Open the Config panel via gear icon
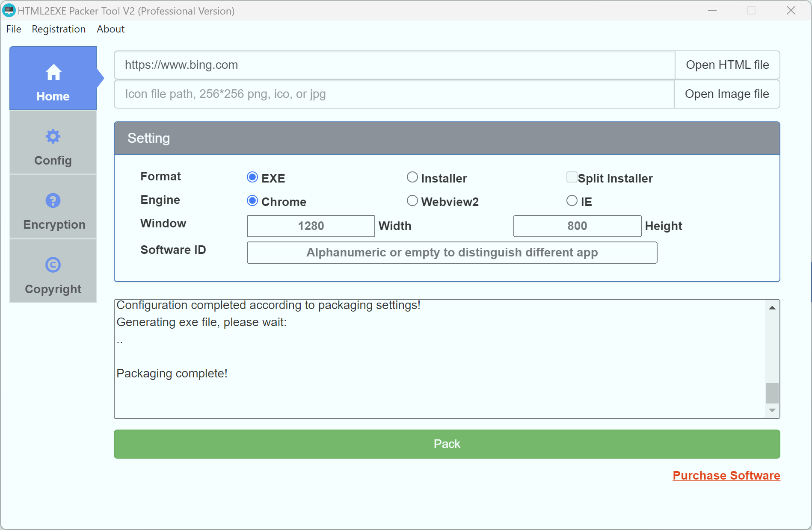 click(53, 137)
